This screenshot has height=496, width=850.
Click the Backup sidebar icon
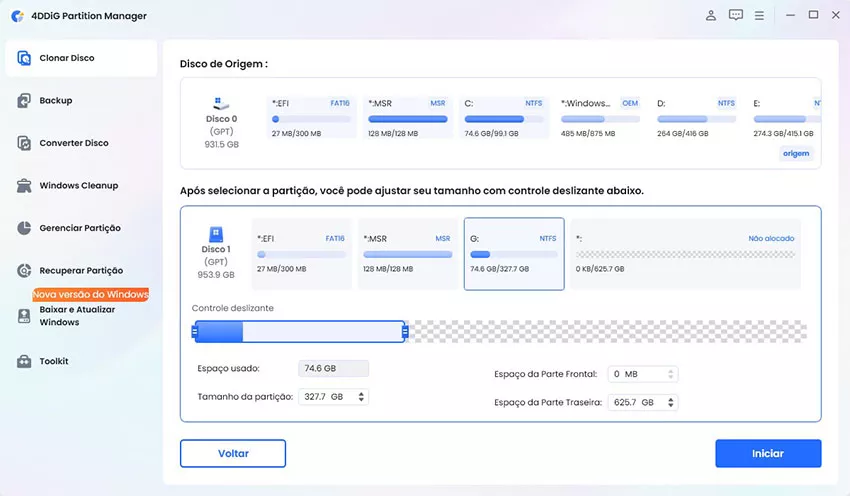(24, 100)
